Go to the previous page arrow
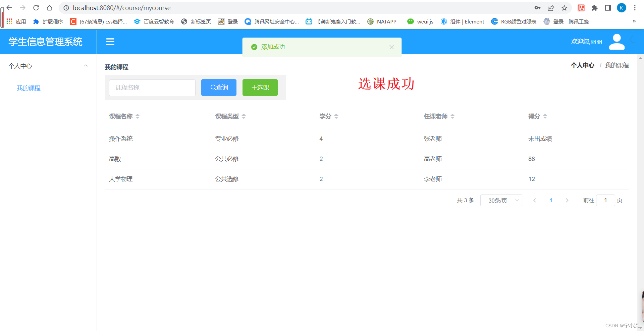Viewport: 644px width, 331px height. coord(535,200)
